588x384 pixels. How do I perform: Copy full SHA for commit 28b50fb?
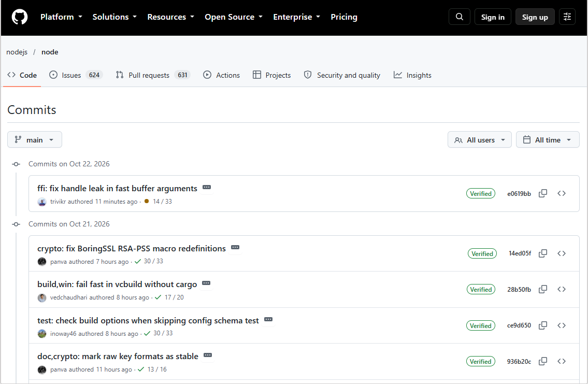coord(542,290)
